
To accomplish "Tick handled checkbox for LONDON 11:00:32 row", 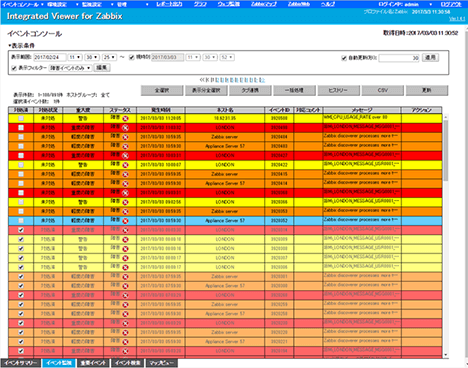I will point(21,128).
